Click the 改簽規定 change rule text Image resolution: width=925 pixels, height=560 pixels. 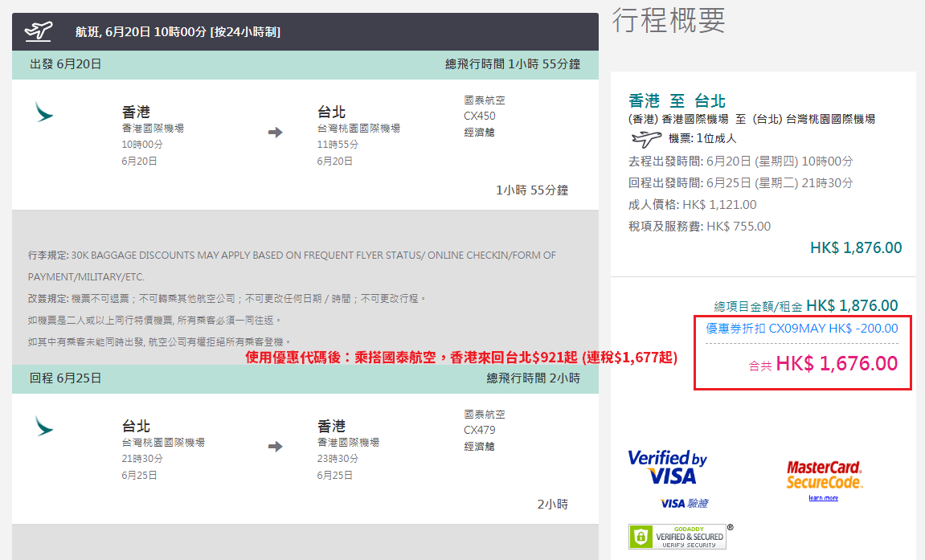point(227,299)
